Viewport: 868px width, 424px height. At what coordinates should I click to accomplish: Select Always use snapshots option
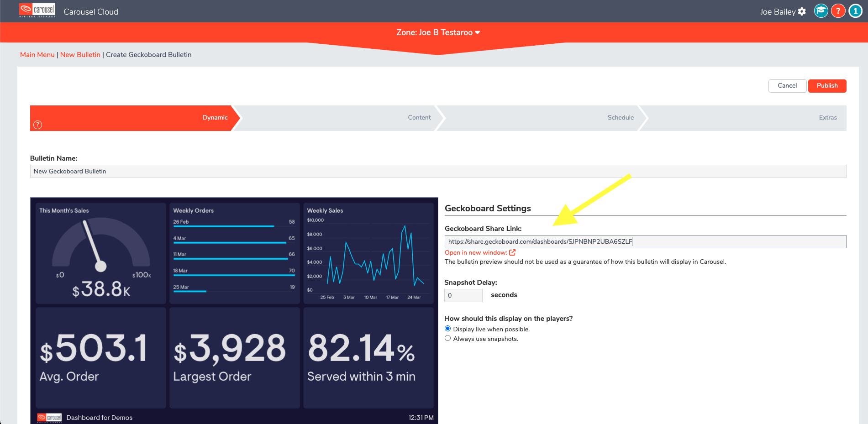pos(447,338)
